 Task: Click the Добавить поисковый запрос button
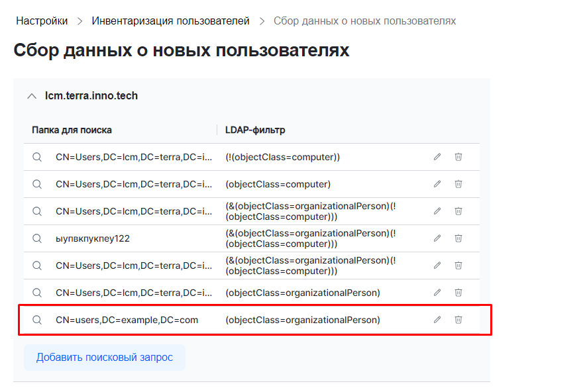[x=104, y=357]
